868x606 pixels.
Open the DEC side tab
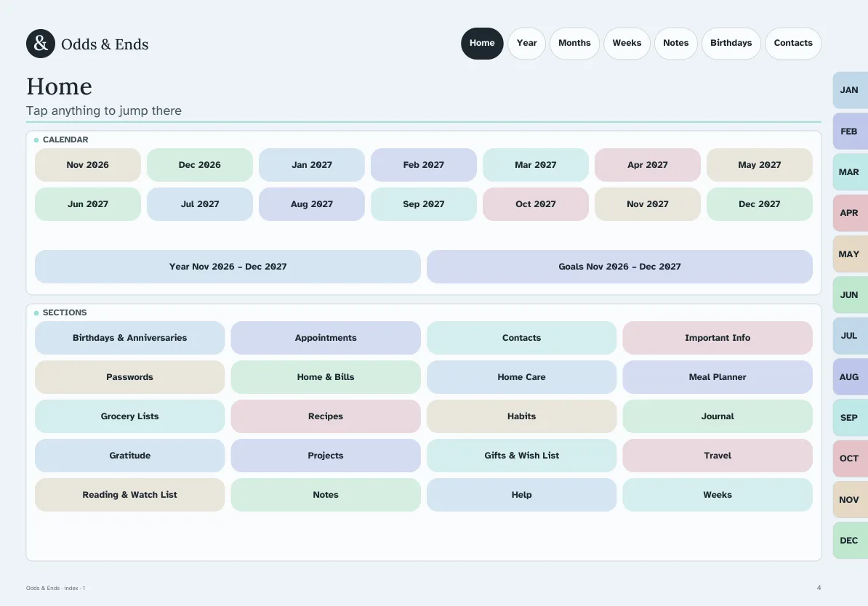click(x=851, y=541)
